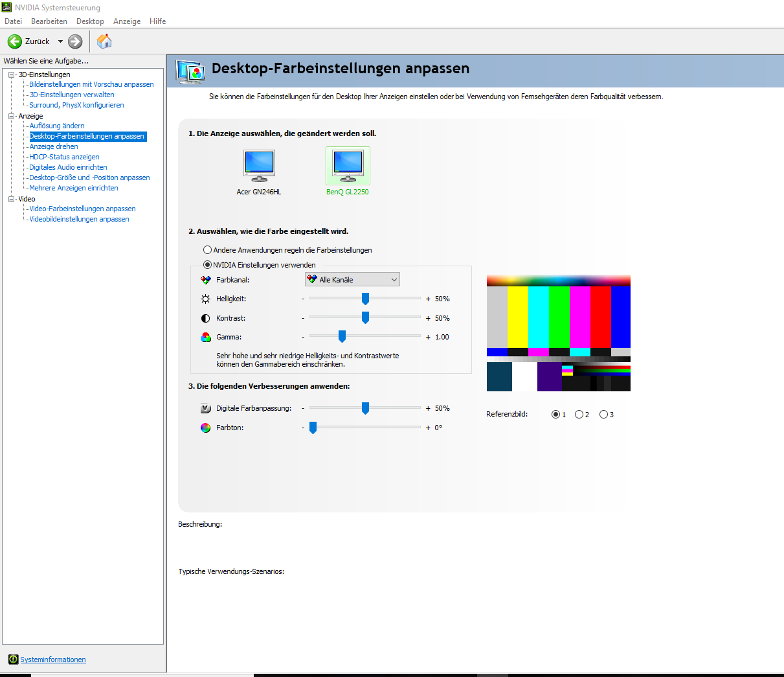The height and width of the screenshot is (677, 784).
Task: Click the color bars reference image
Action: (x=559, y=333)
